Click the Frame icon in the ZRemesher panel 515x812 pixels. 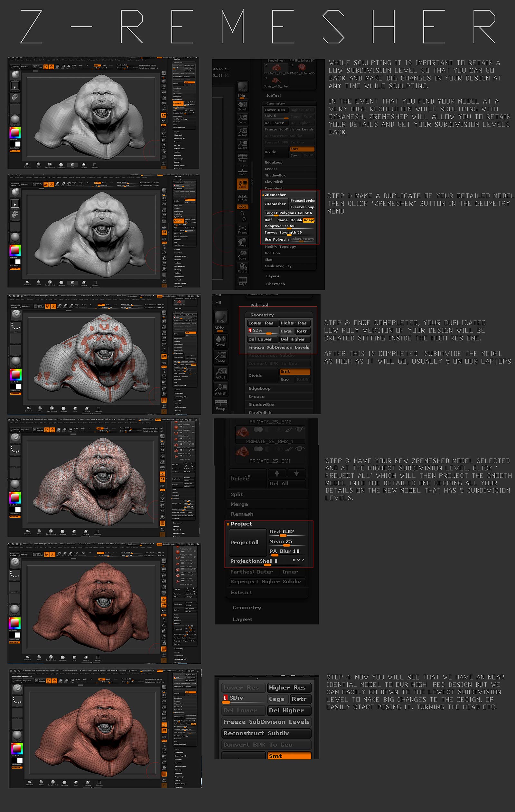coord(243,229)
